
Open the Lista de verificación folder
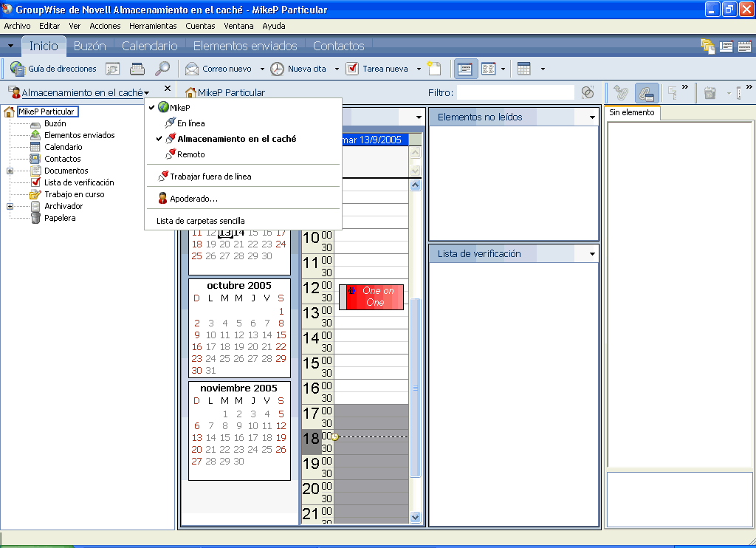tap(79, 182)
